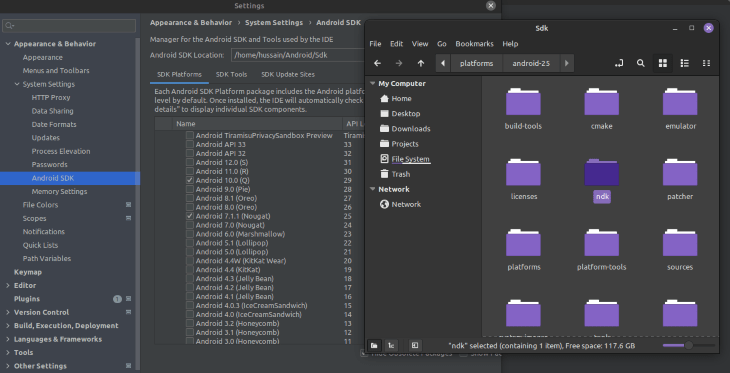730x373 pixels.
Task: Adjust the icon zoom slider
Action: pyautogui.click(x=689, y=346)
